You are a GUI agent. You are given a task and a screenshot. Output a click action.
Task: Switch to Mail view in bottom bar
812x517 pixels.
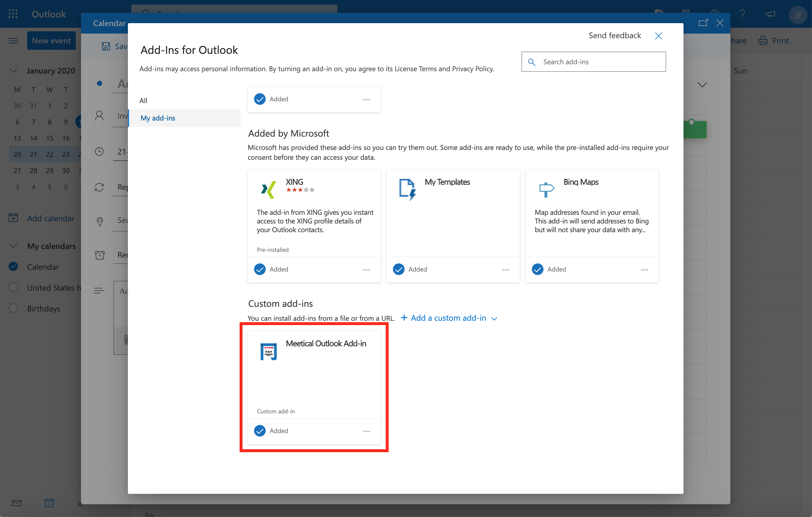[x=16, y=503]
